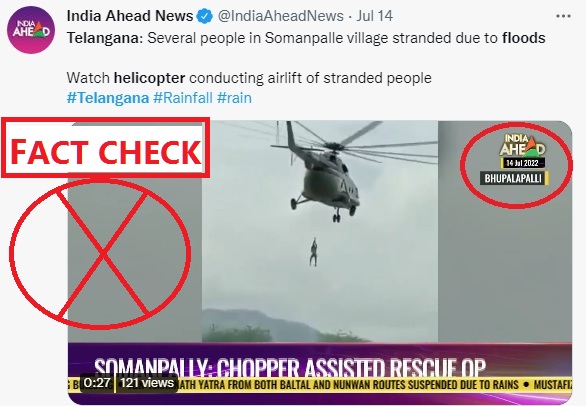This screenshot has width=586, height=406.
Task: Click the red crossed-out circle mark
Action: coord(100,254)
